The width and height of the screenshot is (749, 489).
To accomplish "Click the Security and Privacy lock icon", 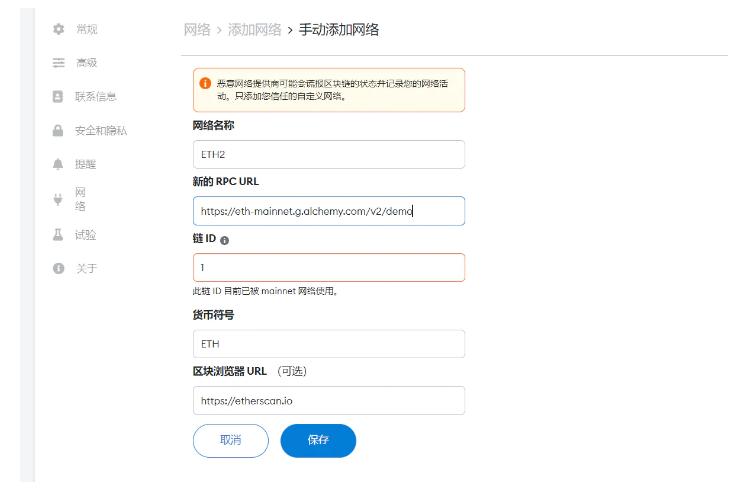I will (58, 131).
